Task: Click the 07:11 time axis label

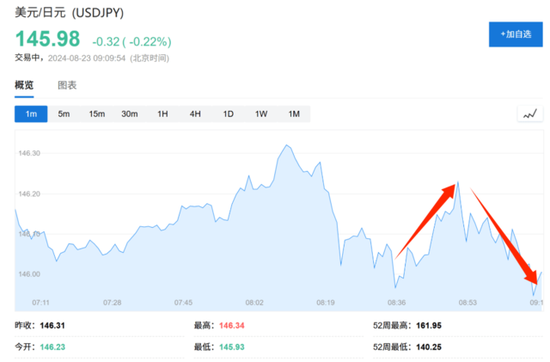Action: [41, 302]
